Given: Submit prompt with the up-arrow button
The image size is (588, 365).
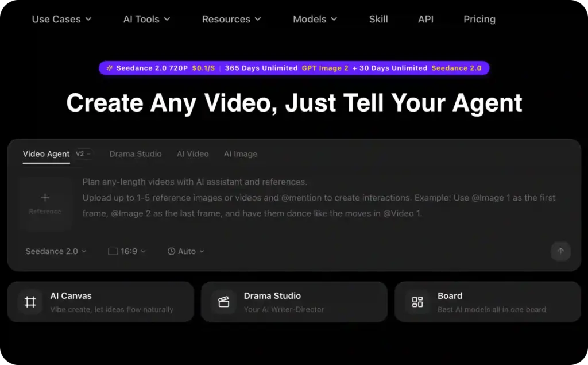Looking at the screenshot, I should pyautogui.click(x=560, y=251).
